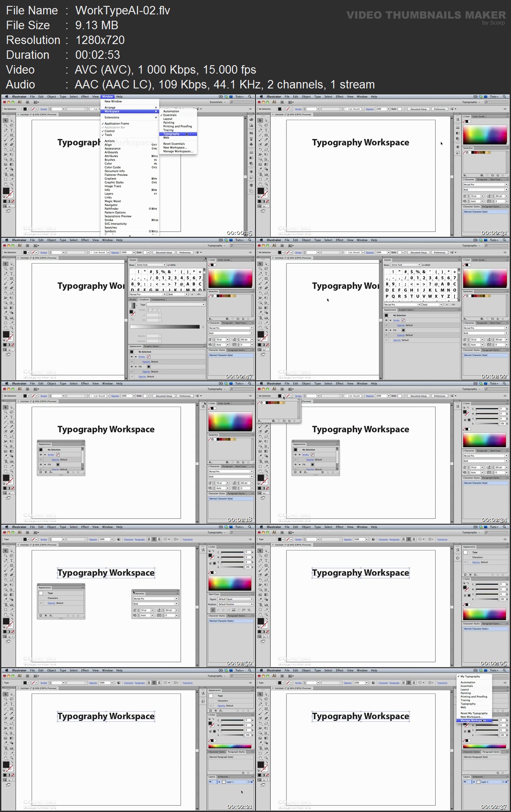Click Spotlight magnifier in 00:00:47 frame menu bar
The width and height of the screenshot is (511, 812).
coord(250,240)
